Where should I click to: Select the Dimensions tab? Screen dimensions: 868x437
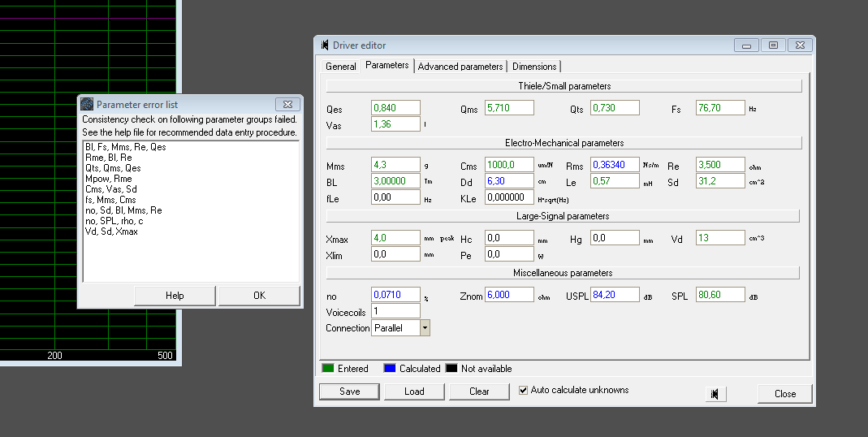(x=534, y=67)
